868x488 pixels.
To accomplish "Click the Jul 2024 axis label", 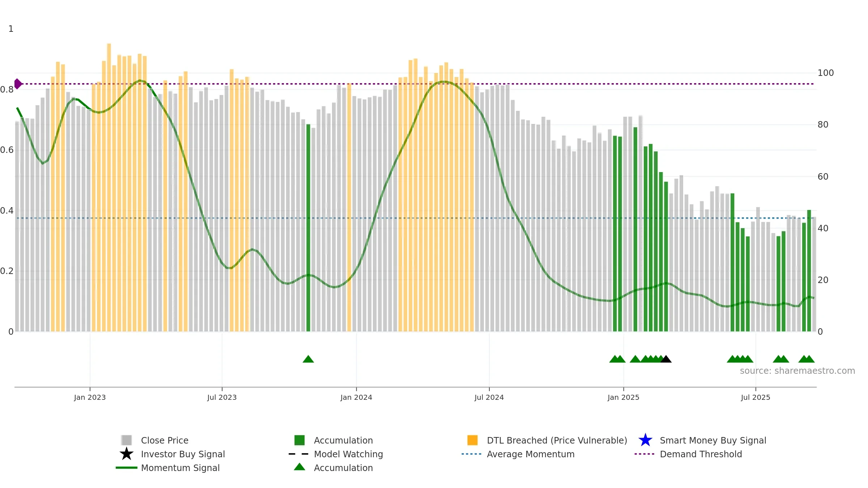I will tap(489, 398).
